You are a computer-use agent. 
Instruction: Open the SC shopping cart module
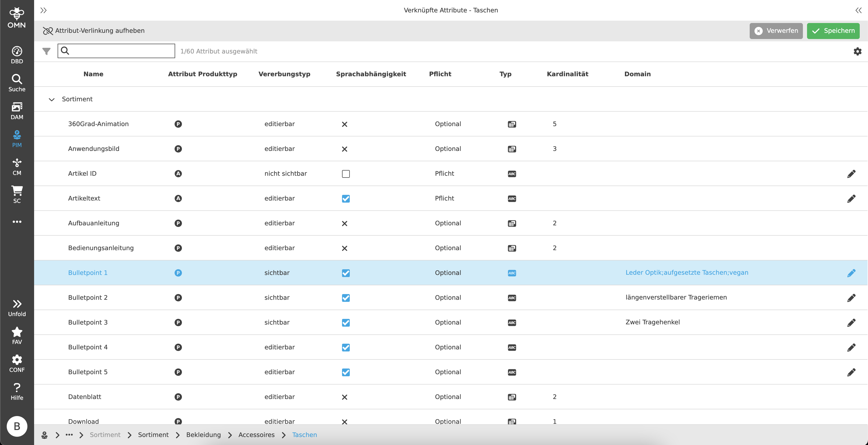pos(17,195)
